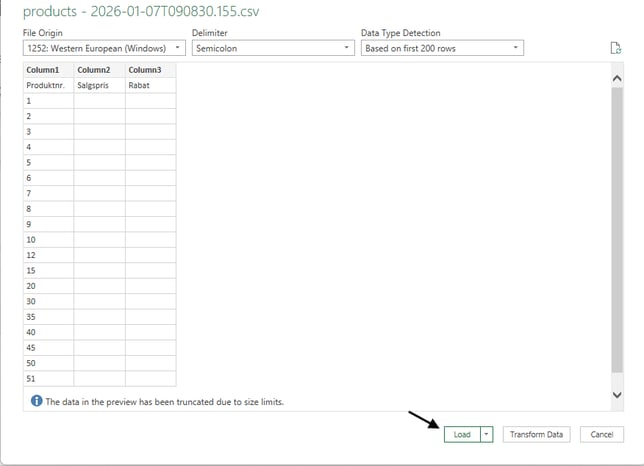Select the Rabat cell
The width and height of the screenshot is (644, 466).
(150, 86)
